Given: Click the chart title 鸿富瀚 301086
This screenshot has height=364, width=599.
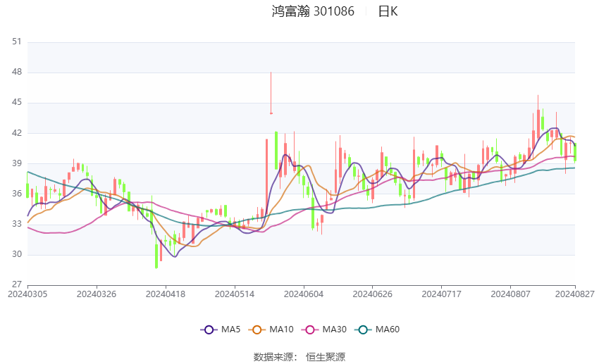Looking at the screenshot, I should 313,11.
